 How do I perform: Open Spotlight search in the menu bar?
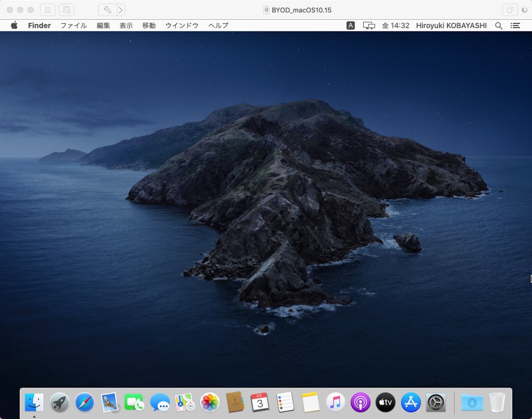[498, 25]
